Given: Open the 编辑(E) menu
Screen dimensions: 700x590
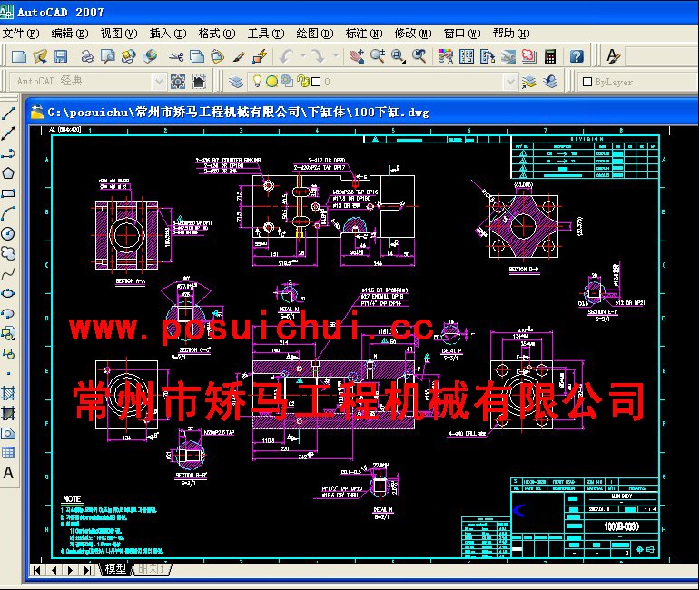Looking at the screenshot, I should pos(70,34).
